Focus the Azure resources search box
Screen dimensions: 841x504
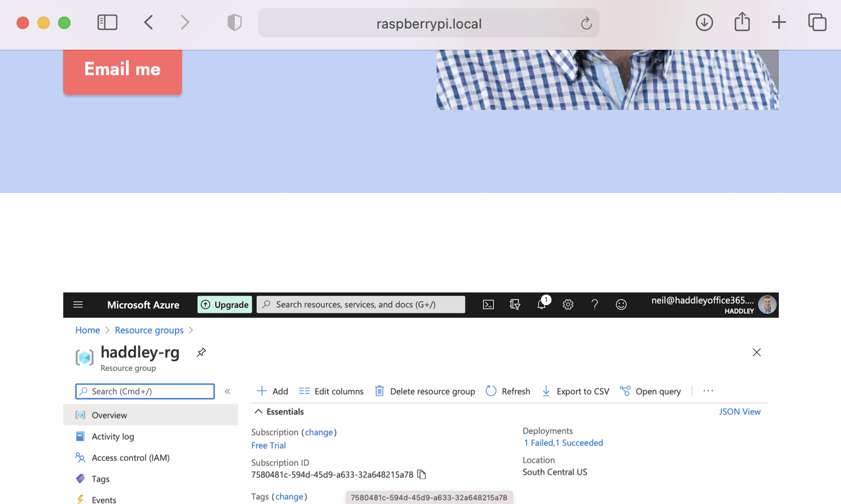pos(361,304)
